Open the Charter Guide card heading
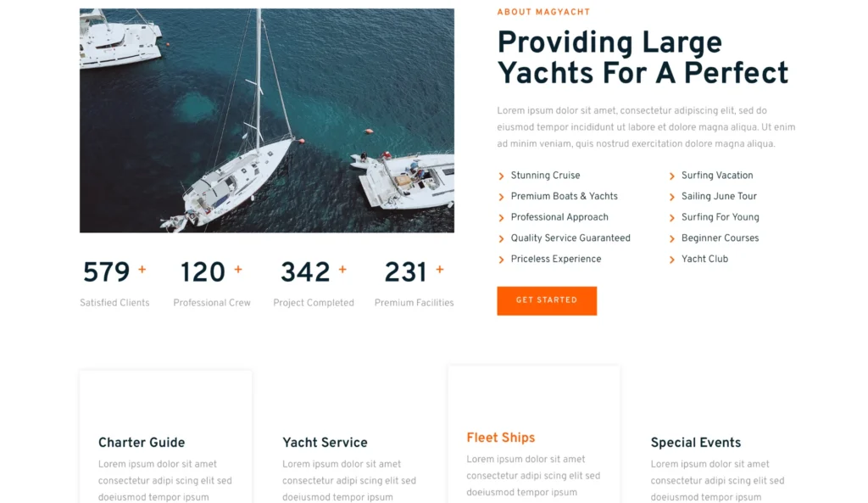 [x=142, y=443]
